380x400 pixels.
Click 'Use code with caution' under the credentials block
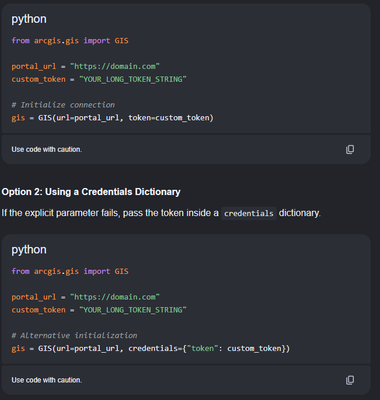(x=47, y=380)
